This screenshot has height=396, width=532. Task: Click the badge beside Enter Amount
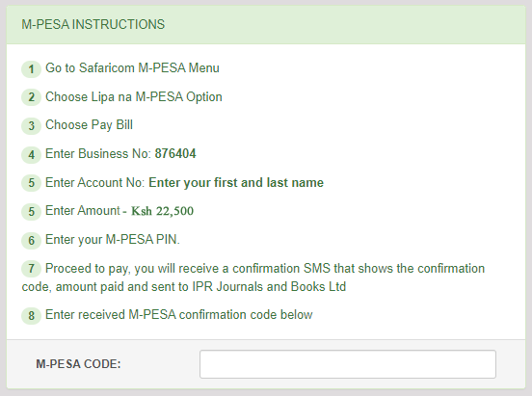pos(31,212)
